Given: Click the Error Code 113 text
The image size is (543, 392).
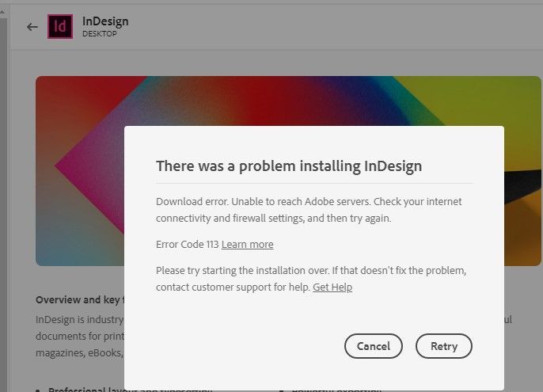Looking at the screenshot, I should tap(187, 245).
